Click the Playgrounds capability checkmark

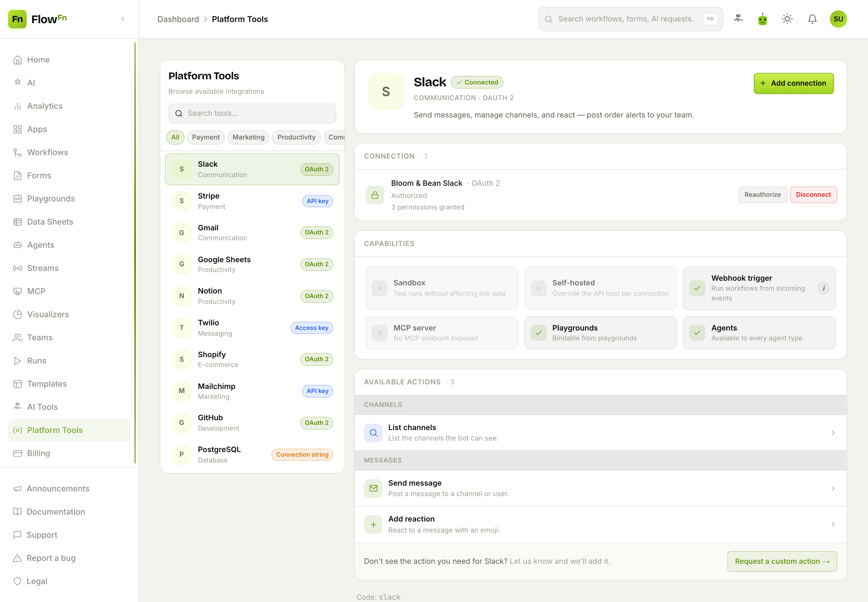pyautogui.click(x=538, y=333)
